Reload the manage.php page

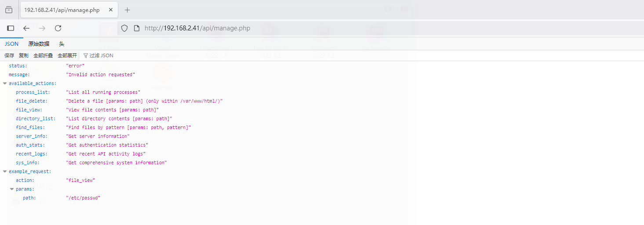[58, 28]
